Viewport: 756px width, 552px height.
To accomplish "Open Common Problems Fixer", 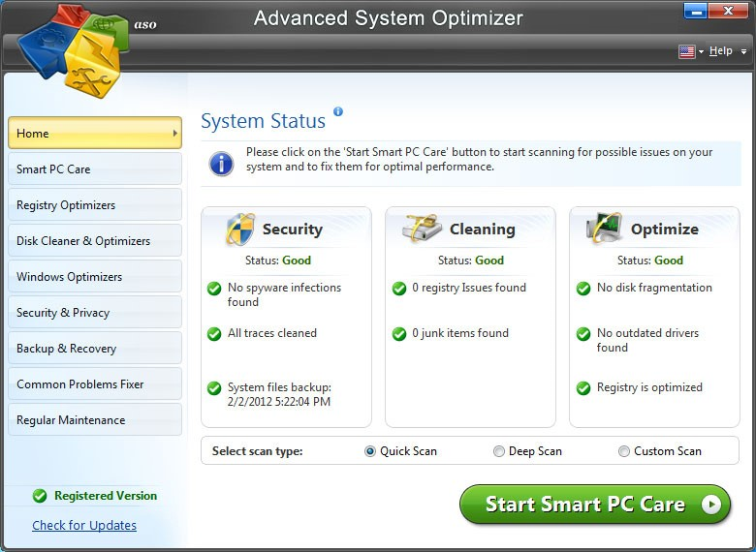I will pos(95,384).
